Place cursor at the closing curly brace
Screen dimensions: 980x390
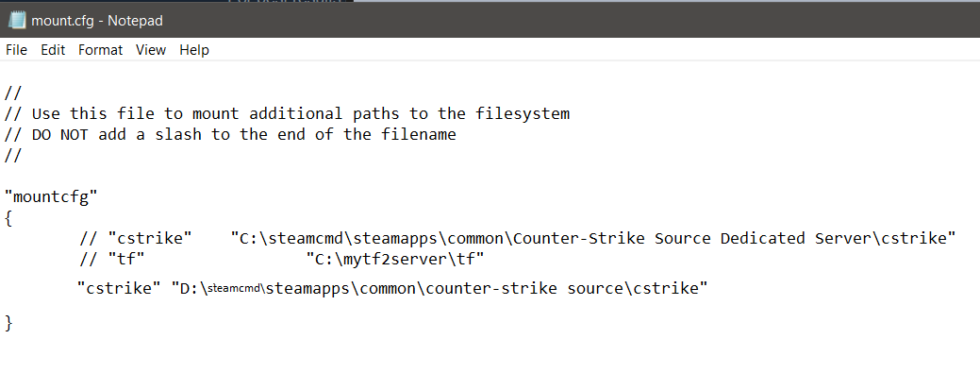click(x=8, y=322)
